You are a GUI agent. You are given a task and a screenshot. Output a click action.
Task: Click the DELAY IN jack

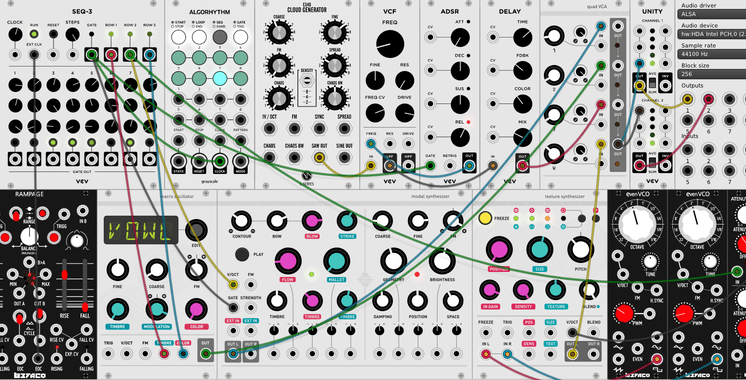tap(493, 166)
